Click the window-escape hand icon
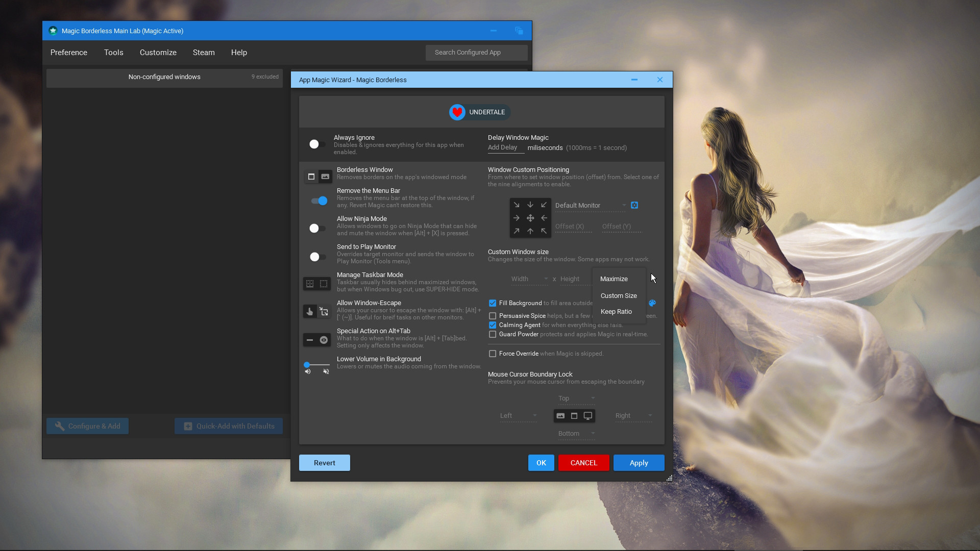 pos(309,311)
